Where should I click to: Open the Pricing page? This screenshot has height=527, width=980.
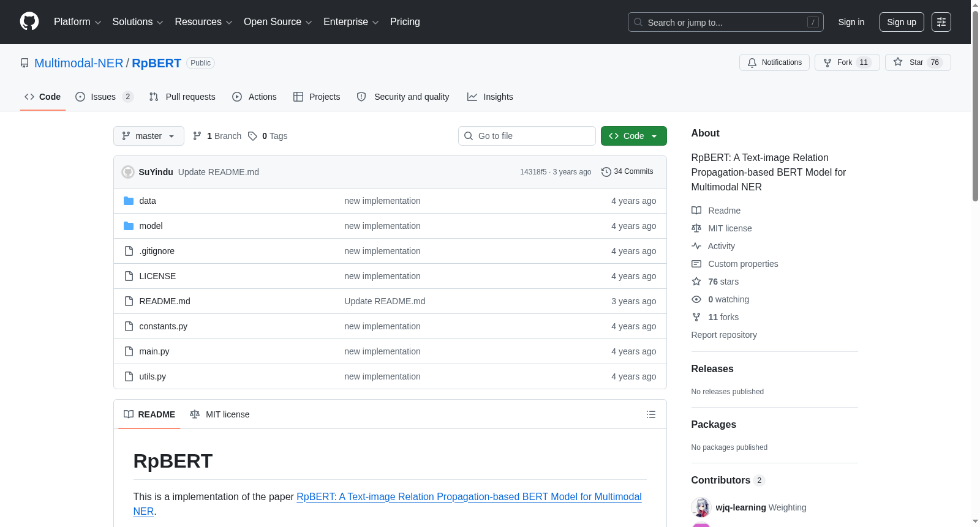[405, 22]
